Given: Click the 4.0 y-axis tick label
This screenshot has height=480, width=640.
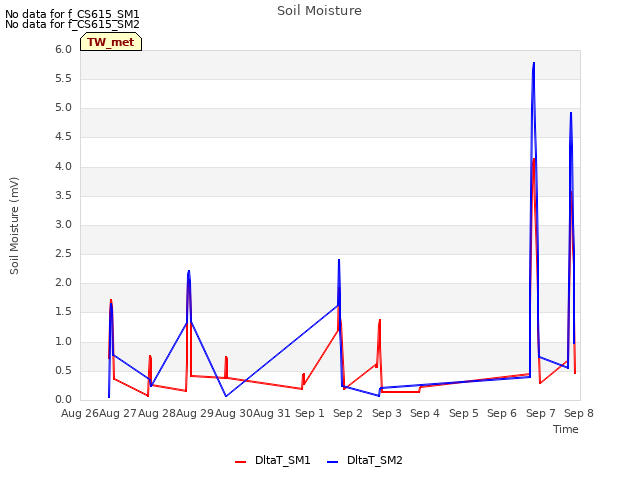Looking at the screenshot, I should coord(63,167).
